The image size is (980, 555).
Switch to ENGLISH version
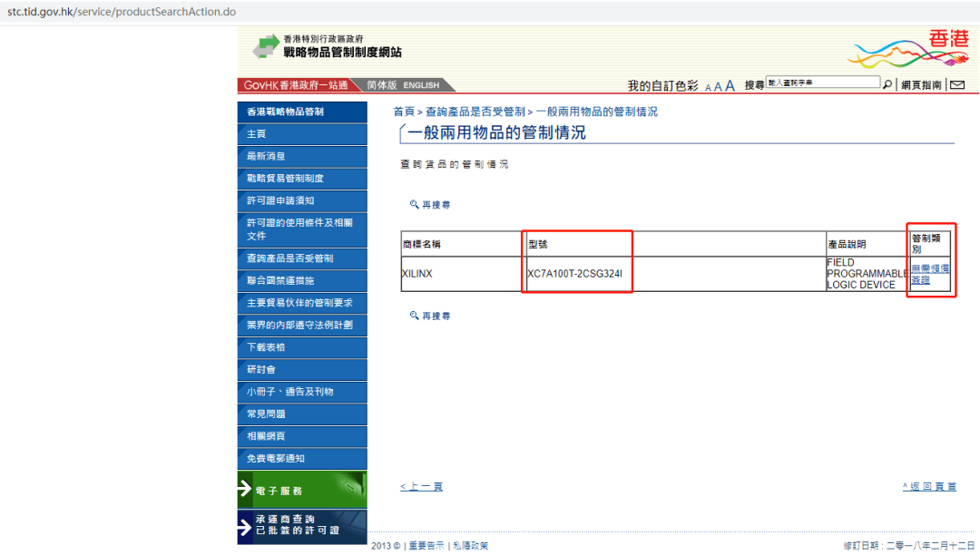(x=421, y=85)
